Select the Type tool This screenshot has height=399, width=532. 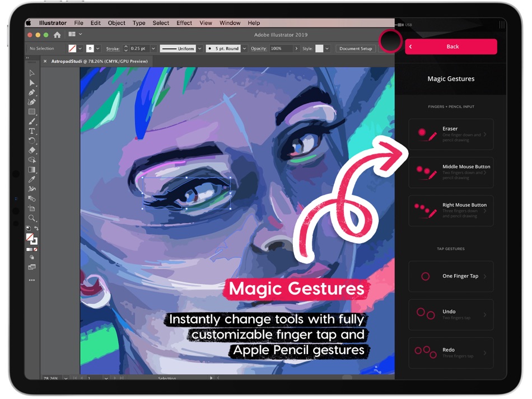point(32,131)
